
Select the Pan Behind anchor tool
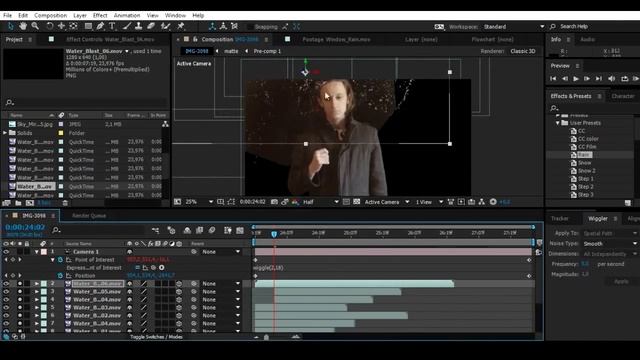click(x=61, y=26)
